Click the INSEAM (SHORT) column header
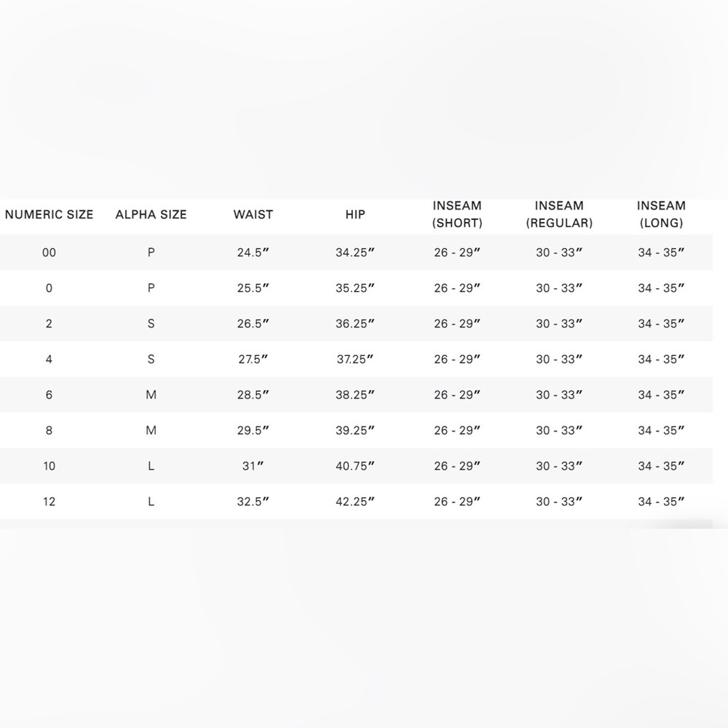728x728 pixels. 457,214
